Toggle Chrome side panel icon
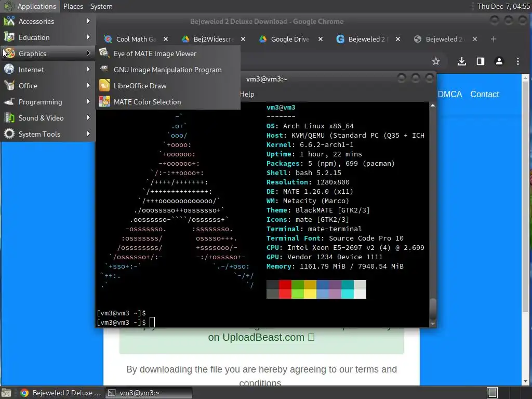This screenshot has height=399, width=532. click(481, 61)
